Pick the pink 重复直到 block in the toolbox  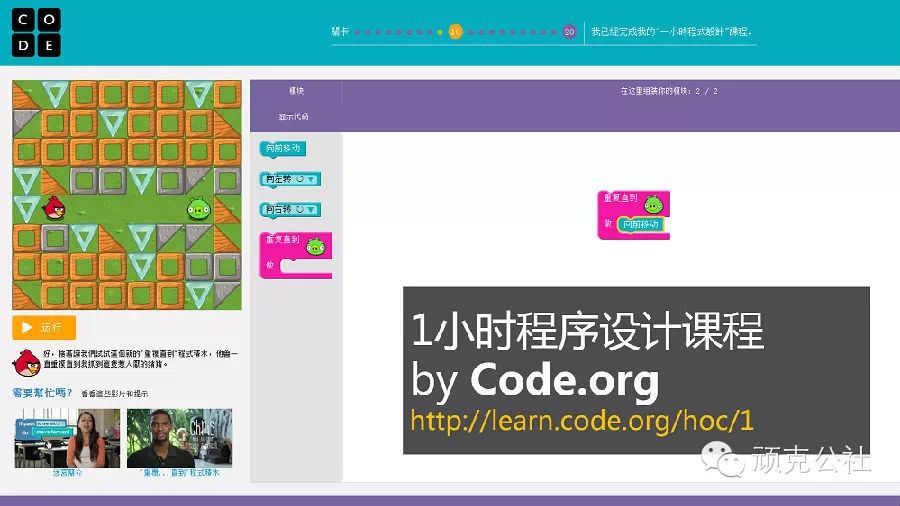(296, 255)
